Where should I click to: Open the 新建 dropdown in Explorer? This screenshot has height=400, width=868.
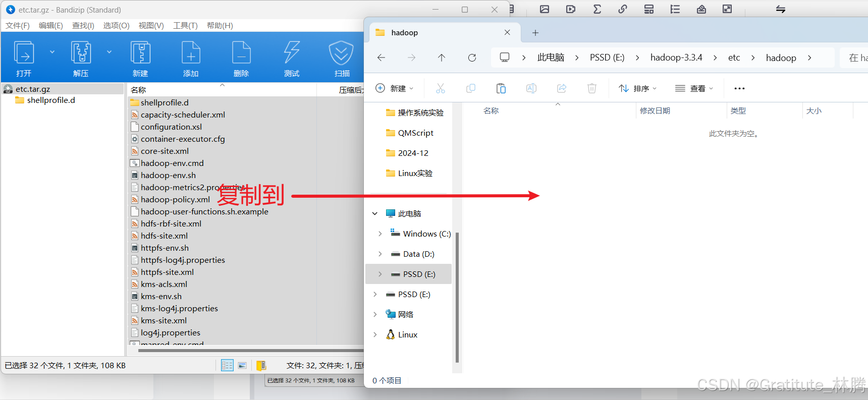click(x=395, y=88)
